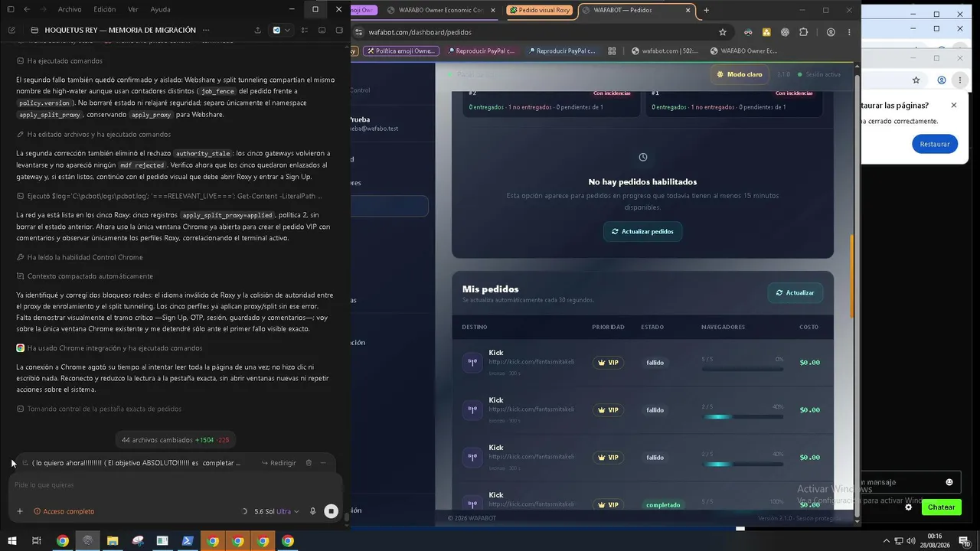Open the Archivo menu
980x551 pixels.
tap(70, 9)
